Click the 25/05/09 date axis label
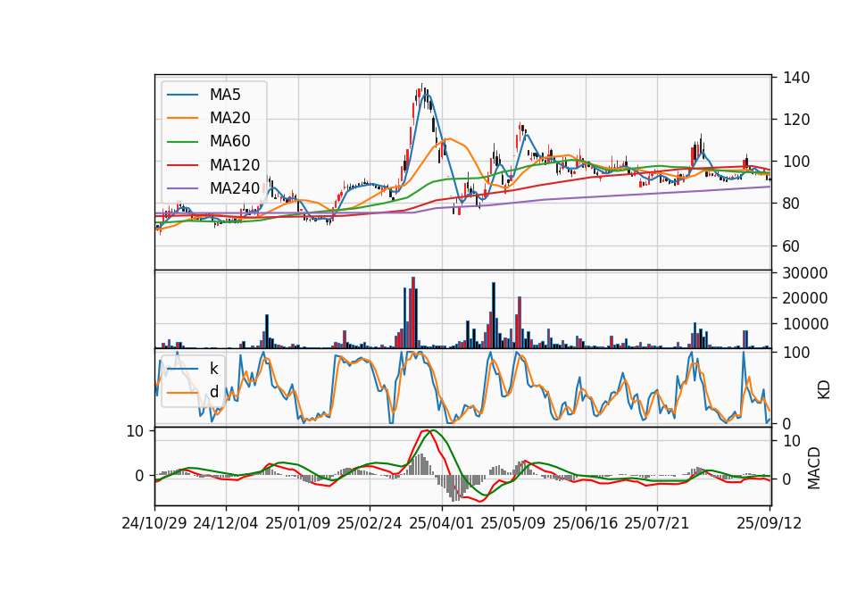The width and height of the screenshot is (857, 616). point(513,523)
